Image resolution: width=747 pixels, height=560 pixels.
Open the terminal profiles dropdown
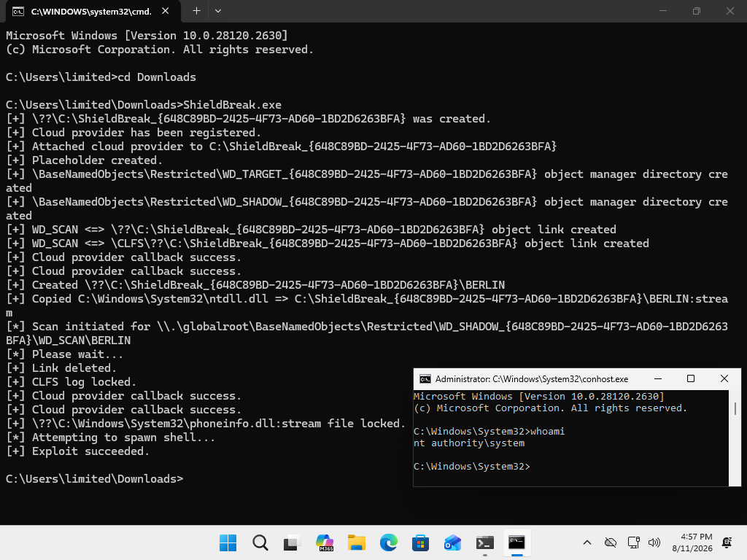(x=217, y=11)
